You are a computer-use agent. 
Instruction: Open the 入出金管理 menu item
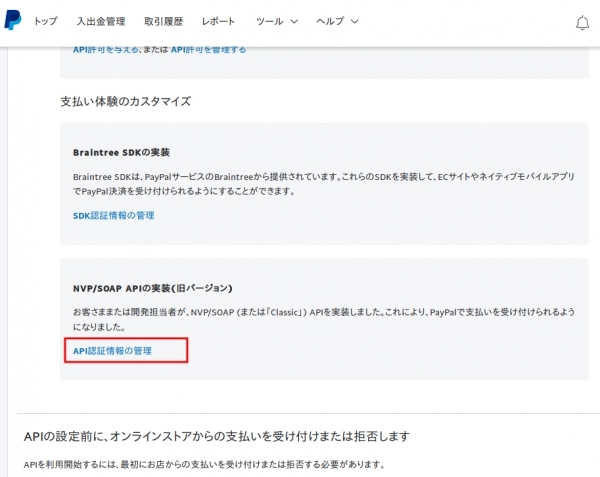(x=101, y=21)
